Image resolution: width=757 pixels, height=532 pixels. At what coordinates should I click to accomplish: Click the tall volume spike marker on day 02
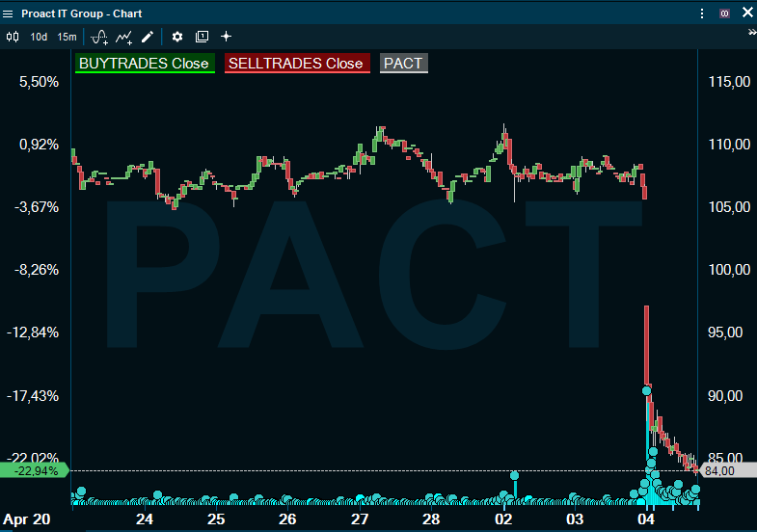click(515, 476)
